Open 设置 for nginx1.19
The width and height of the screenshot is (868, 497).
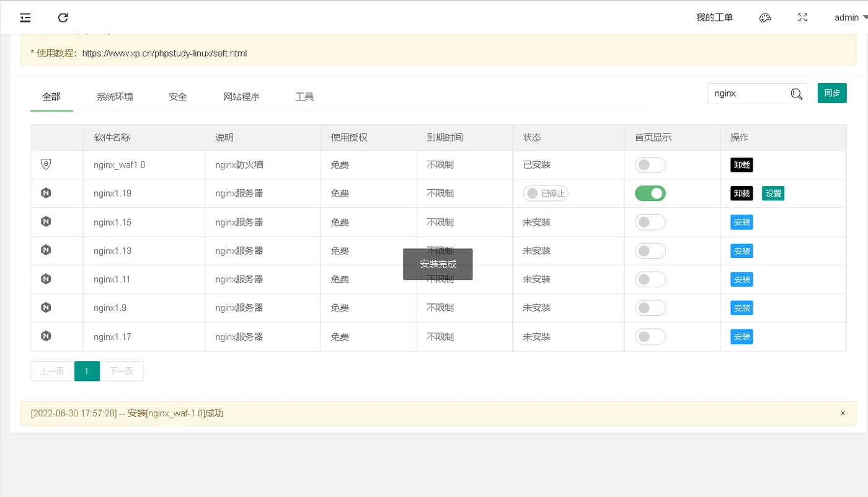(773, 194)
